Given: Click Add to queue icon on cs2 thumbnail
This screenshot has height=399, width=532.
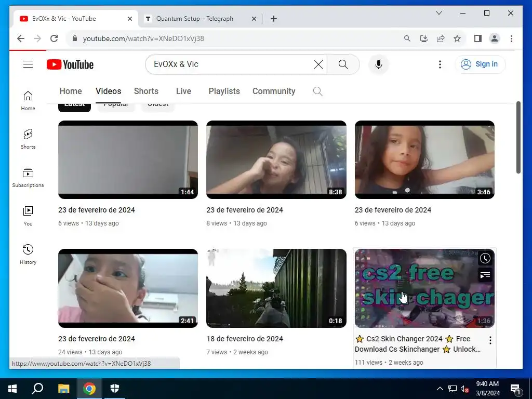Looking at the screenshot, I should tap(485, 275).
